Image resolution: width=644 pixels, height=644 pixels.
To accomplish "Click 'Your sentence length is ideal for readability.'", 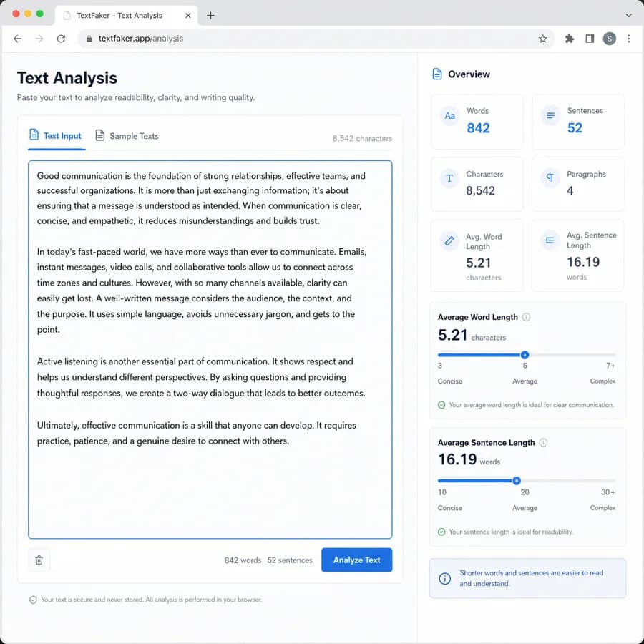I will pyautogui.click(x=510, y=532).
